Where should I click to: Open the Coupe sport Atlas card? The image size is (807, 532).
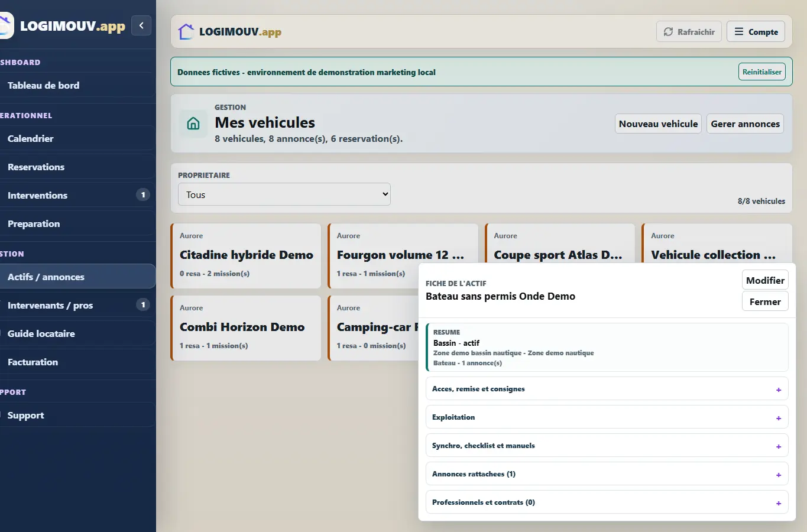(560, 242)
